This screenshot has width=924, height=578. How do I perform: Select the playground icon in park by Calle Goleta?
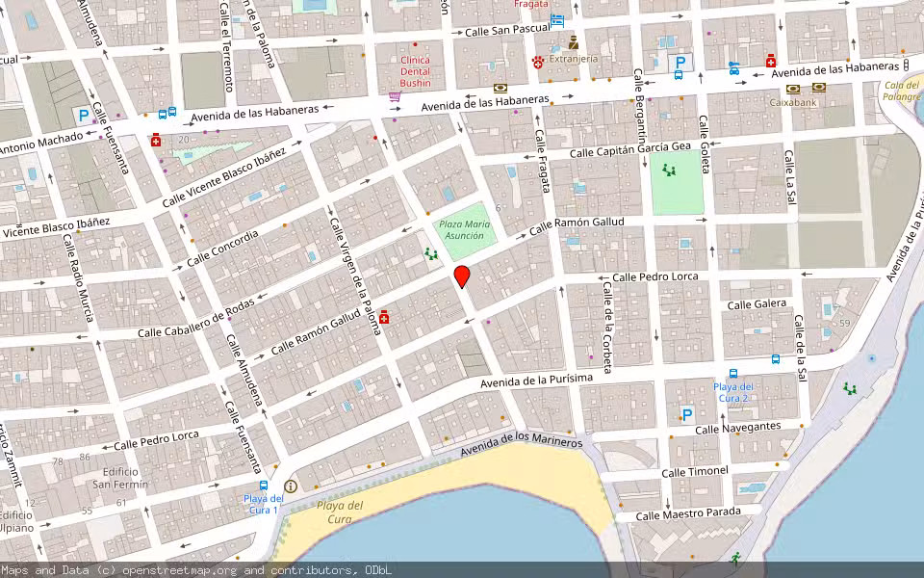[668, 170]
